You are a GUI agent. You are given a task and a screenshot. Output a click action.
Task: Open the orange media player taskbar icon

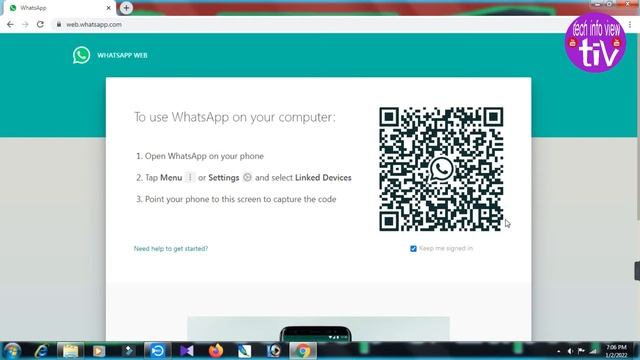[x=99, y=351]
